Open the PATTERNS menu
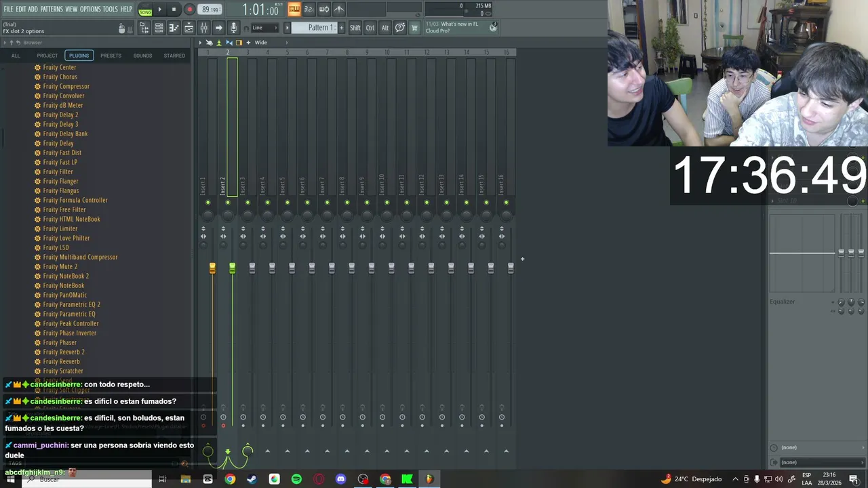The height and width of the screenshot is (488, 868). tap(52, 9)
